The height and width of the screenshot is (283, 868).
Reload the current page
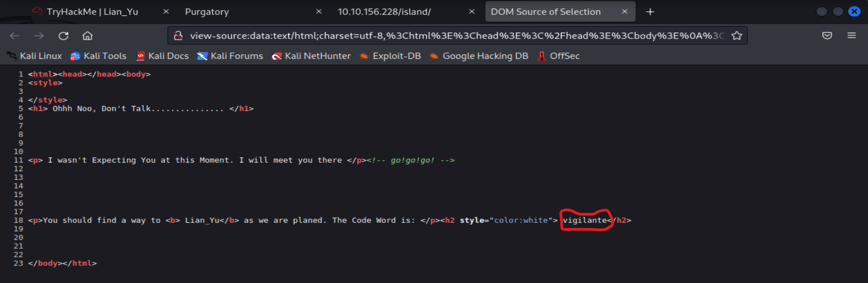63,36
